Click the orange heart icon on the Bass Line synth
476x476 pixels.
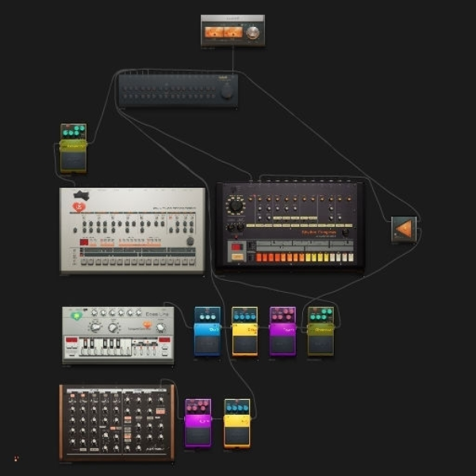147,325
